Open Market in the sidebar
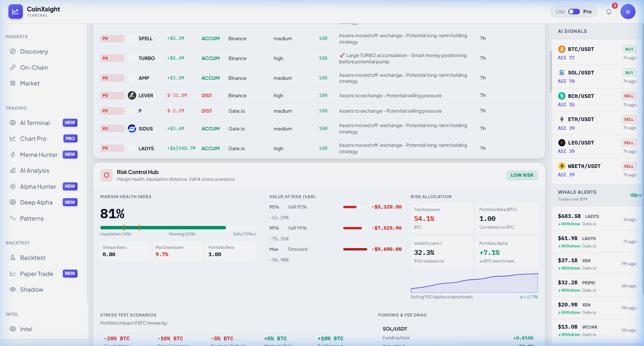This screenshot has height=346, width=644. click(44, 83)
